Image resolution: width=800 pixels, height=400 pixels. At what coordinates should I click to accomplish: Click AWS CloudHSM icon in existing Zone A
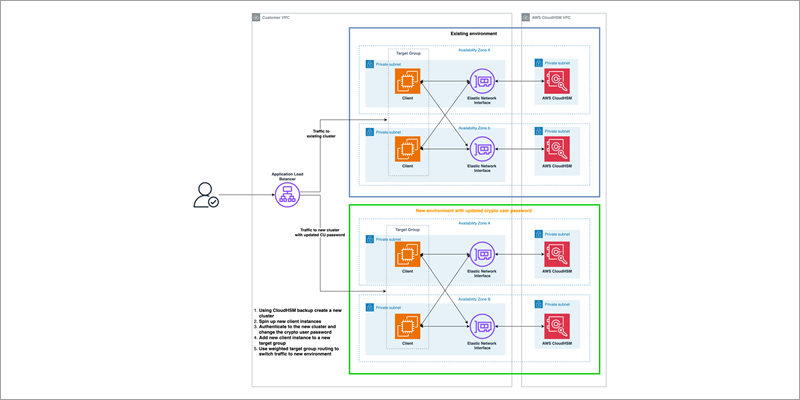[557, 82]
